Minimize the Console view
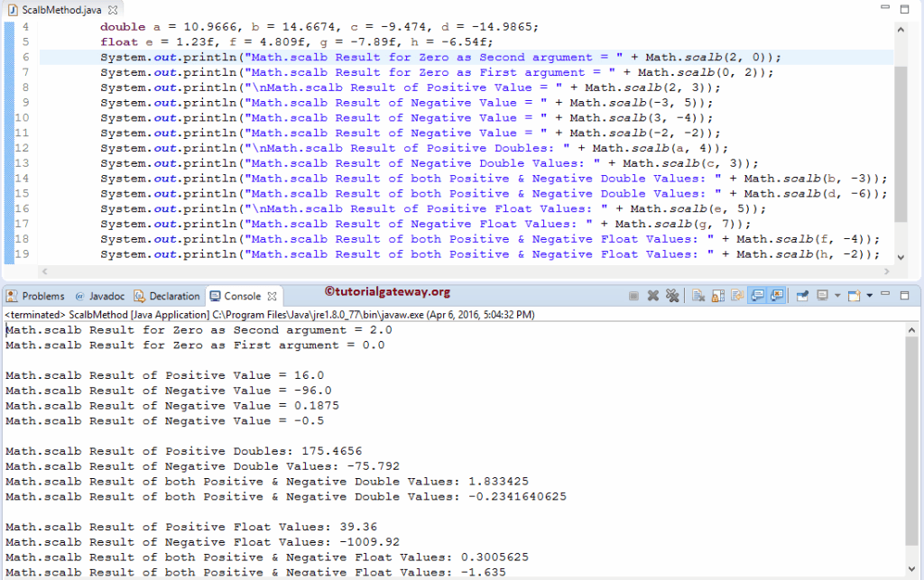This screenshot has height=580, width=924. 884,296
